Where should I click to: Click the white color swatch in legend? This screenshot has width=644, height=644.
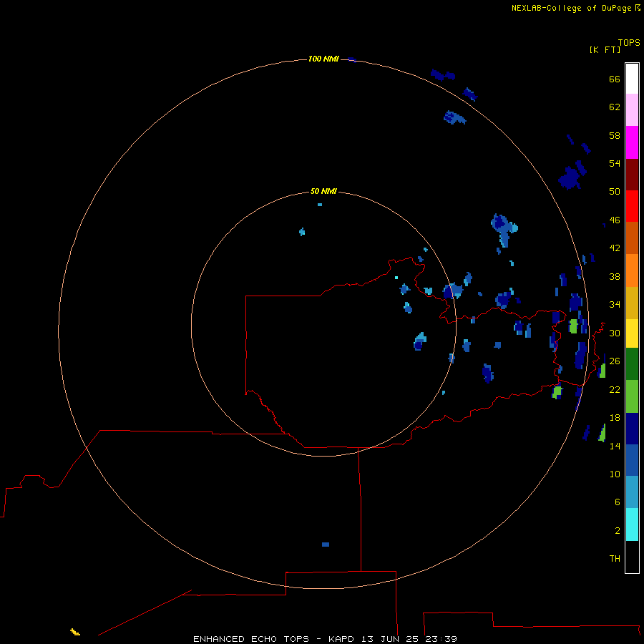632,79
